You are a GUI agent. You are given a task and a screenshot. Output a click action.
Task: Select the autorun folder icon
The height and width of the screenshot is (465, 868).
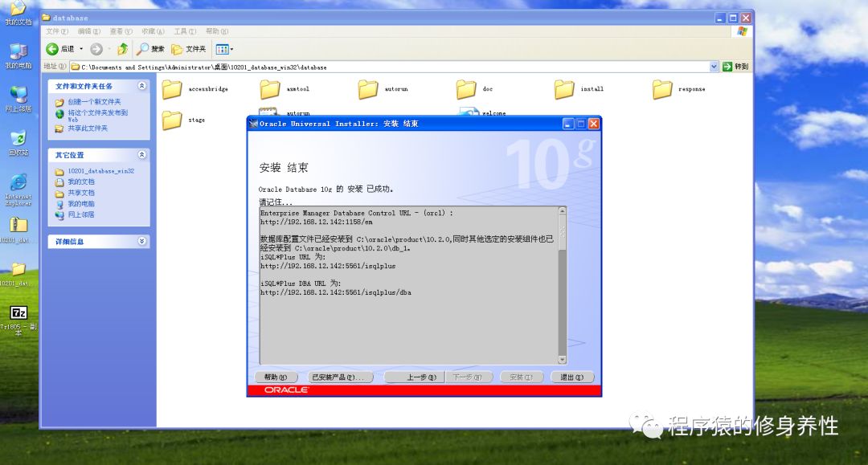pos(368,89)
